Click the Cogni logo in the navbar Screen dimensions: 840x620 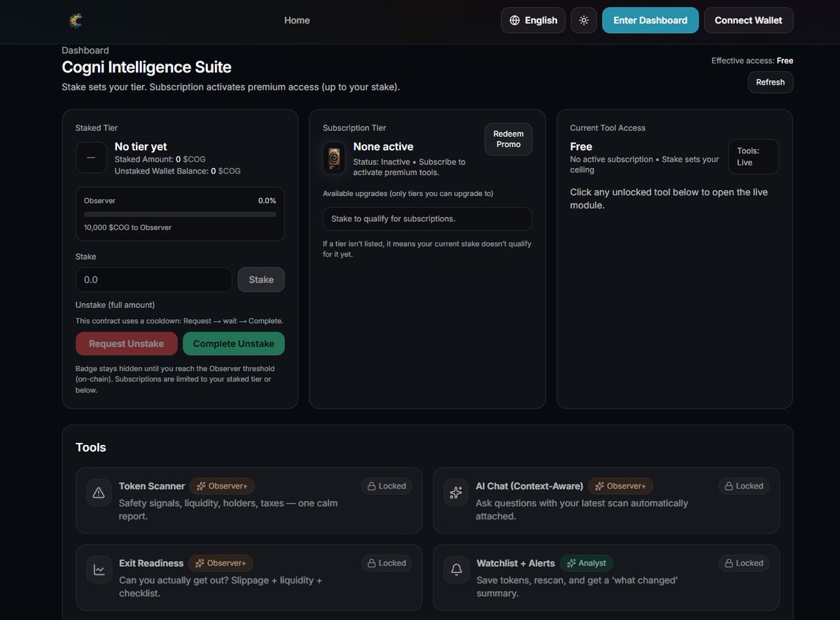[76, 20]
